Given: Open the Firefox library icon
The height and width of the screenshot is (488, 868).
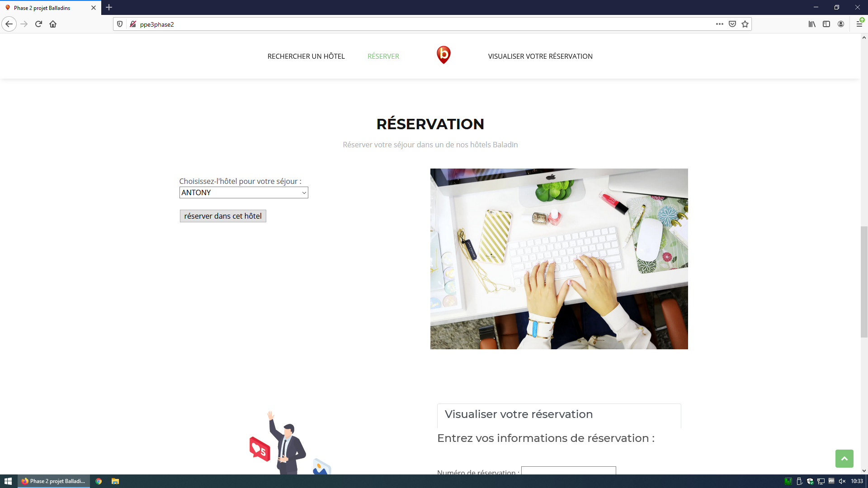Looking at the screenshot, I should click(812, 24).
